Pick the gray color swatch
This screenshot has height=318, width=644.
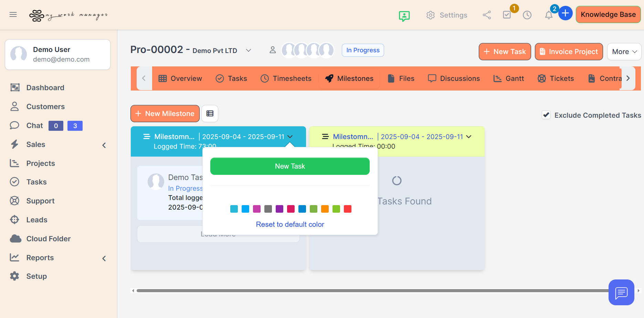pos(268,209)
